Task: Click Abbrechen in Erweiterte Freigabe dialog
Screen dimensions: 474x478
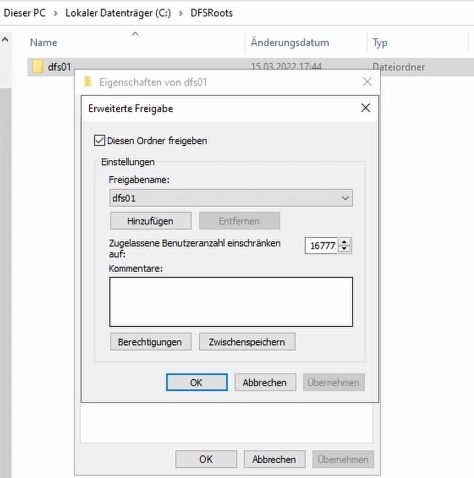Action: click(265, 382)
